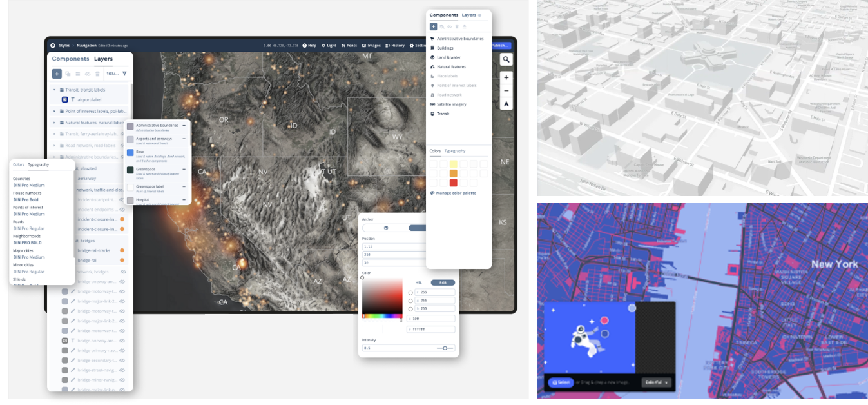
Task: Click Styles breadcrumb link
Action: point(64,46)
